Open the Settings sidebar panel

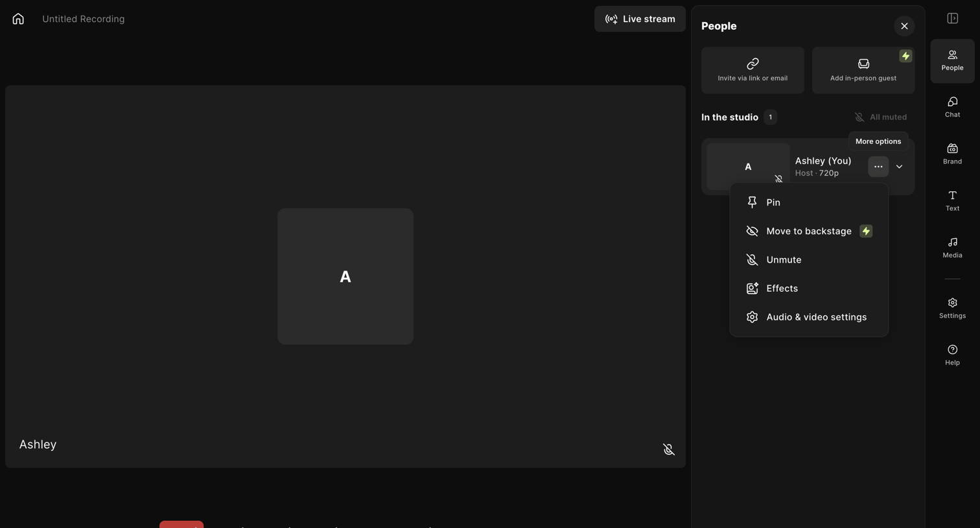[x=952, y=309]
